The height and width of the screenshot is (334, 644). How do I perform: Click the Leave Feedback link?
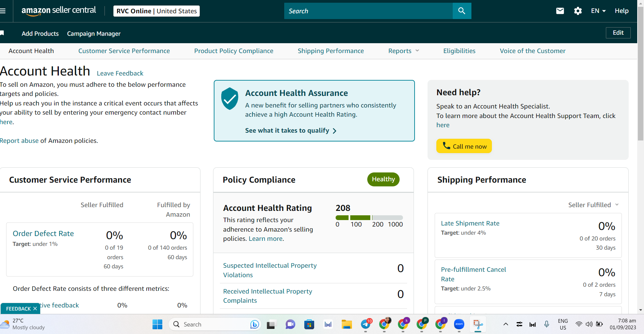(120, 73)
